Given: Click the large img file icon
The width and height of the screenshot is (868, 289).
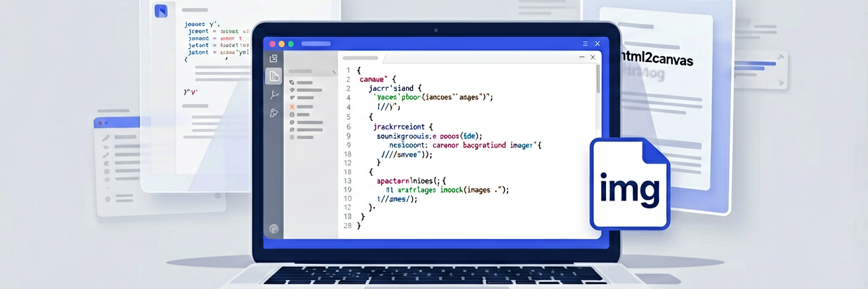Looking at the screenshot, I should point(630,183).
